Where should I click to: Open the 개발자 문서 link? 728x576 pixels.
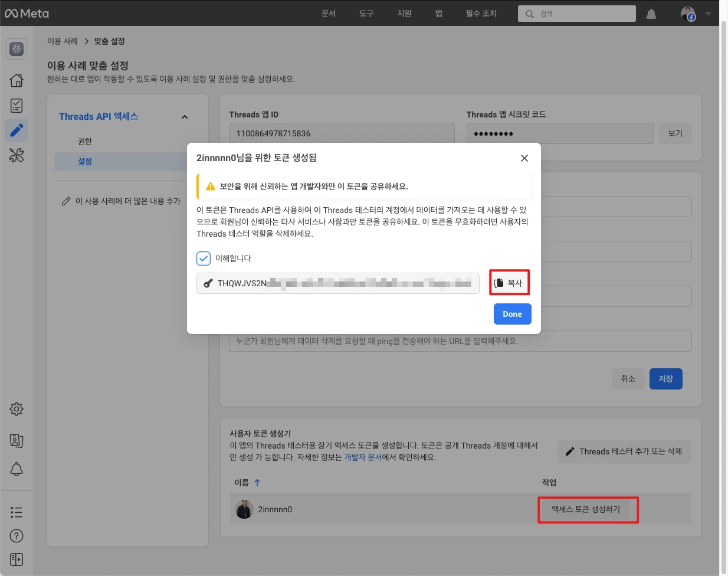pos(363,457)
